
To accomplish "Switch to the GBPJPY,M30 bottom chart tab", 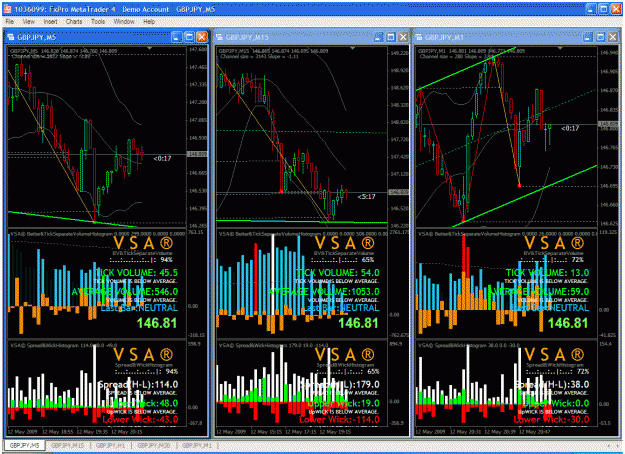I will pos(153,445).
